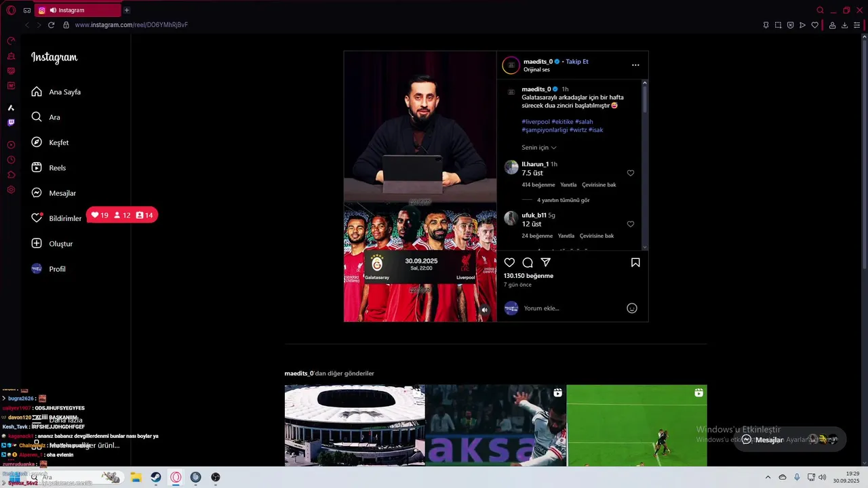This screenshot has width=868, height=488.
Task: Toggle the ad blocker shield icon
Action: pyautogui.click(x=790, y=25)
